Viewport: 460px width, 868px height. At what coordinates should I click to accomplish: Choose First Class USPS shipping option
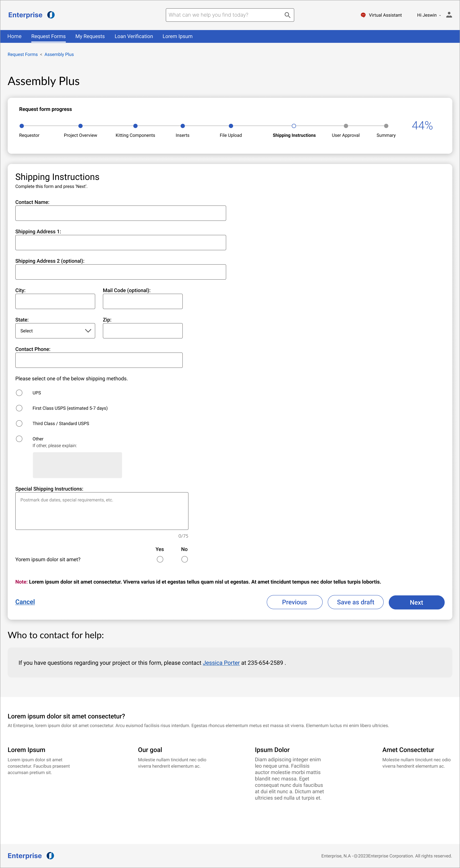point(19,408)
